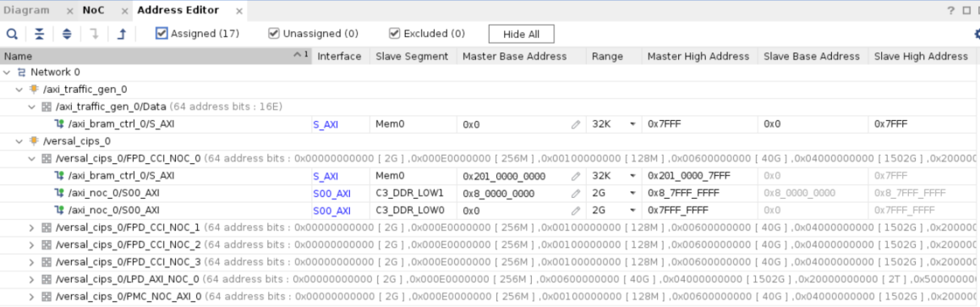
Task: Toggle the Assigned (17) checkbox
Action: (x=162, y=33)
